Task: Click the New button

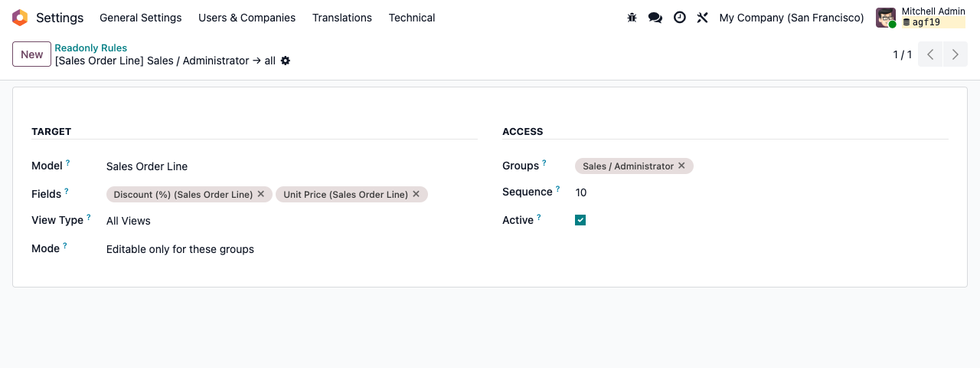Action: pyautogui.click(x=32, y=54)
